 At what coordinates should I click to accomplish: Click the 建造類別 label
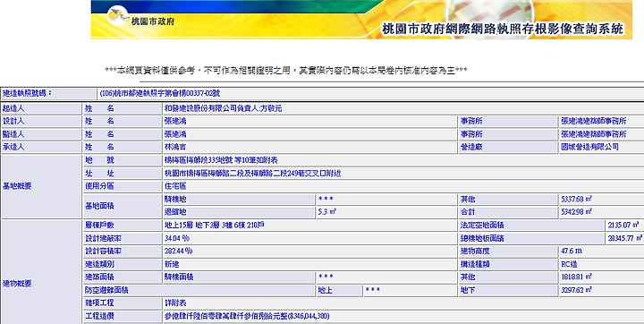coord(99,264)
